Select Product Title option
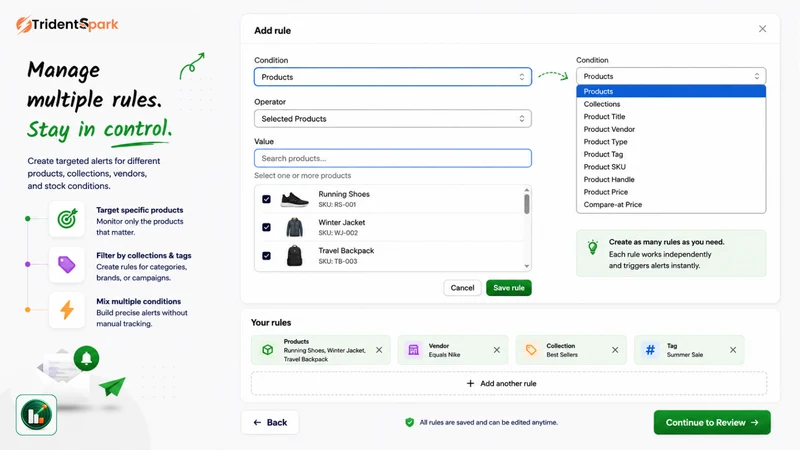This screenshot has width=800, height=450. 671,116
